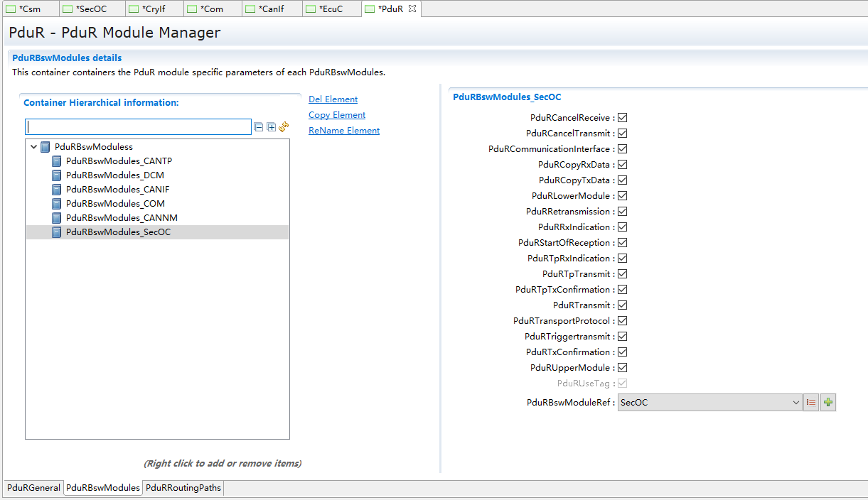Click the Del Element link
This screenshot has height=500, width=868.
(333, 99)
